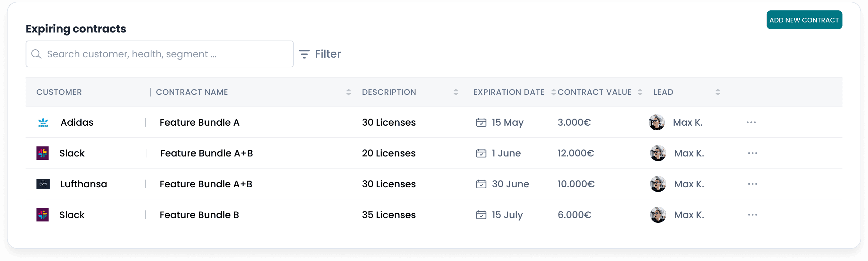Screen dimensions: 868x261
Task: Open the Slack Feature Bundle A+B contract
Action: 206,153
